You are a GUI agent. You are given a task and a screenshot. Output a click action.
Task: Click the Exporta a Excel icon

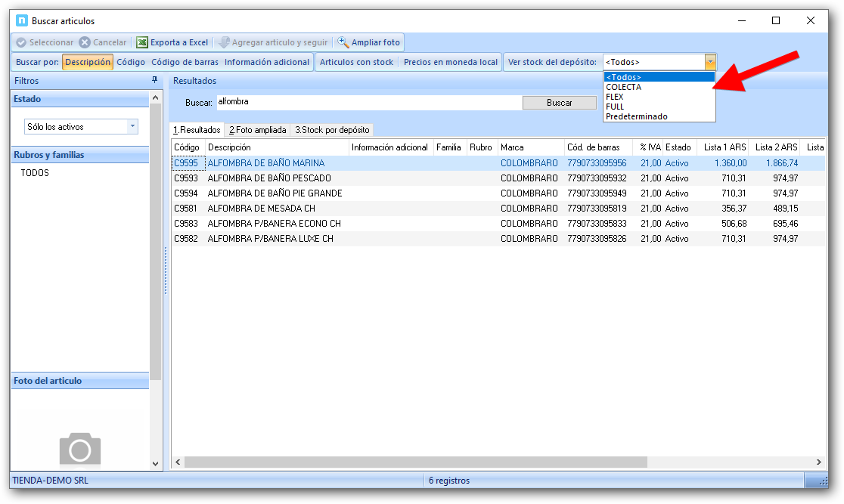(x=142, y=43)
